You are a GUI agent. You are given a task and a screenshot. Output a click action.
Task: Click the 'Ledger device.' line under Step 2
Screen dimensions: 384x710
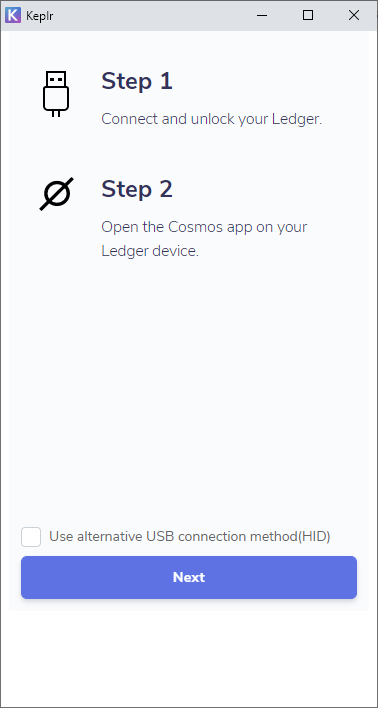(x=150, y=251)
